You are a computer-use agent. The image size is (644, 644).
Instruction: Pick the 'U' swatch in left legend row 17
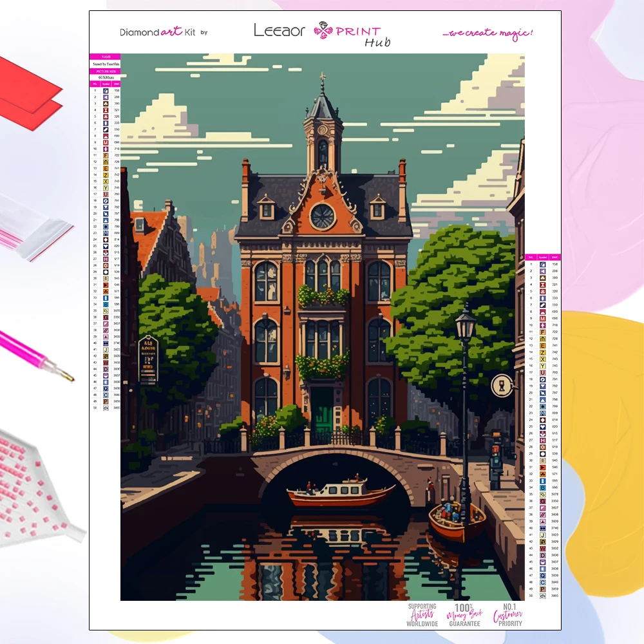(x=106, y=194)
